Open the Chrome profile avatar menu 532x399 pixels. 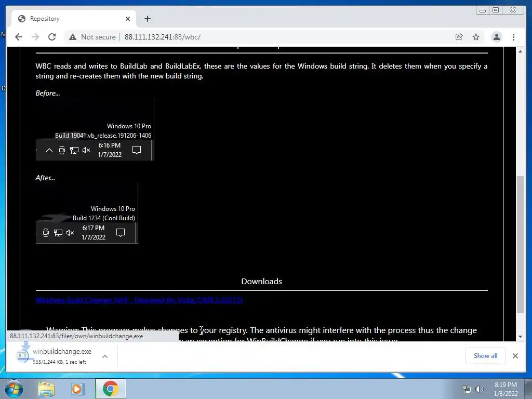496,37
